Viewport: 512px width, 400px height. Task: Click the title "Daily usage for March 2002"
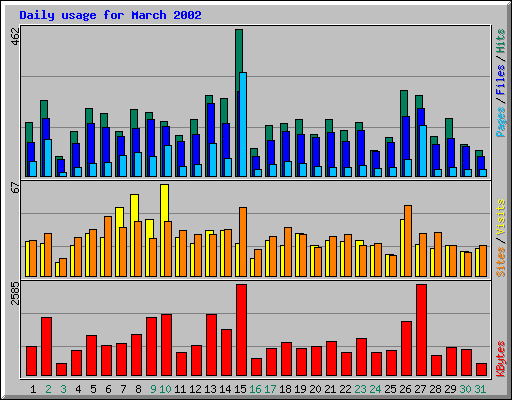click(x=110, y=15)
